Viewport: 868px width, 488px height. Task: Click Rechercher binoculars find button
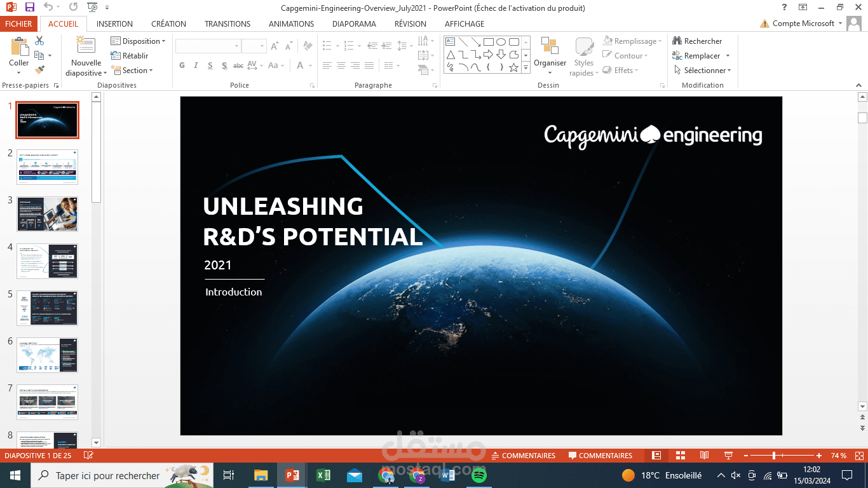click(x=697, y=41)
